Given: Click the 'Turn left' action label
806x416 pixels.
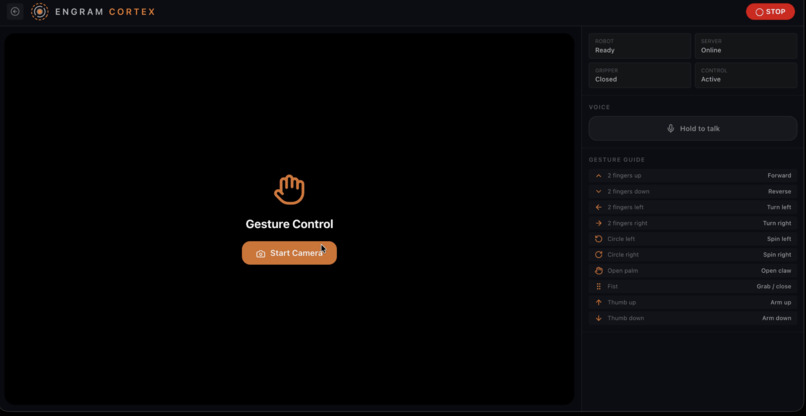Looking at the screenshot, I should tap(779, 207).
